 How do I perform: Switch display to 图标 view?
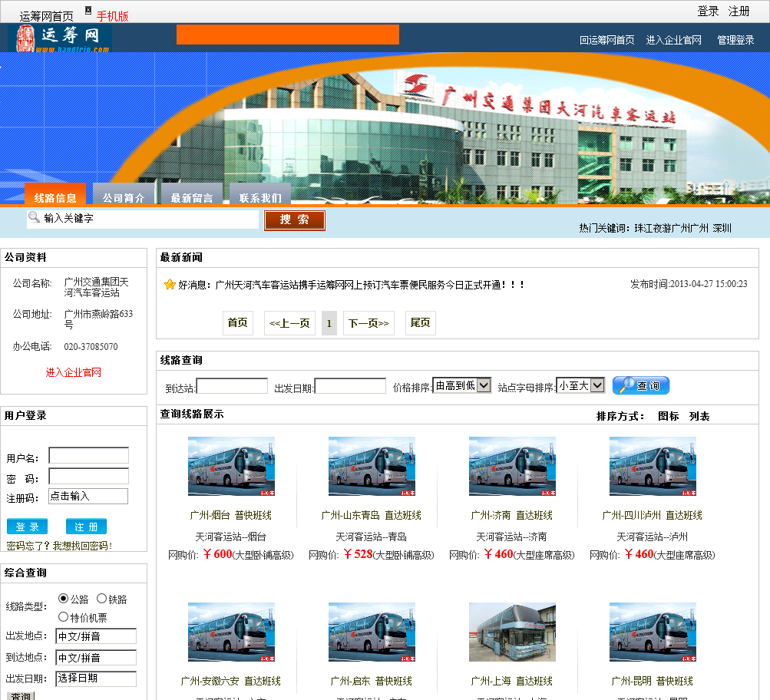click(669, 416)
